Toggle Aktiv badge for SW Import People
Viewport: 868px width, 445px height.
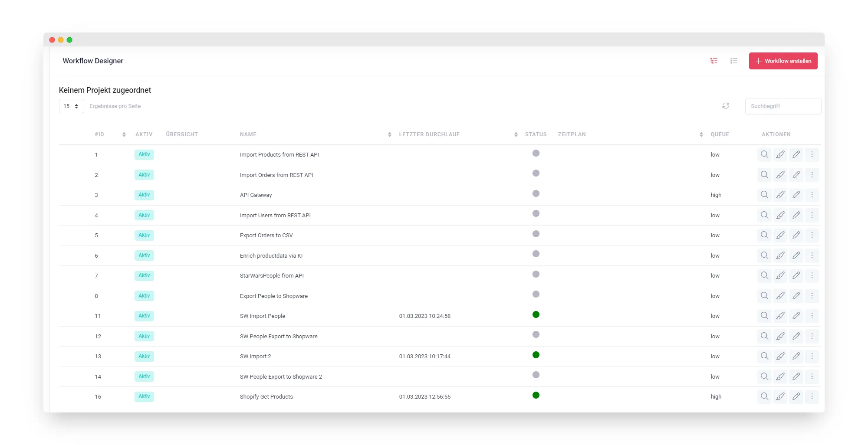click(144, 316)
